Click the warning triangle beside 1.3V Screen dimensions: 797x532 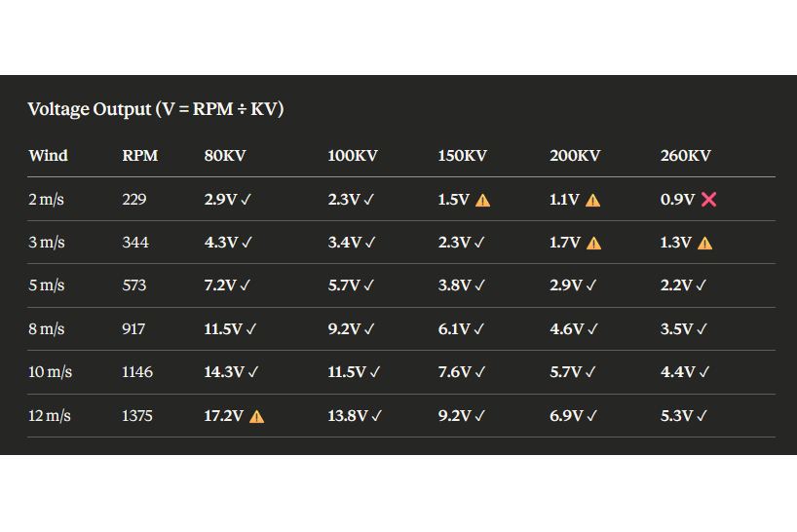(x=704, y=243)
